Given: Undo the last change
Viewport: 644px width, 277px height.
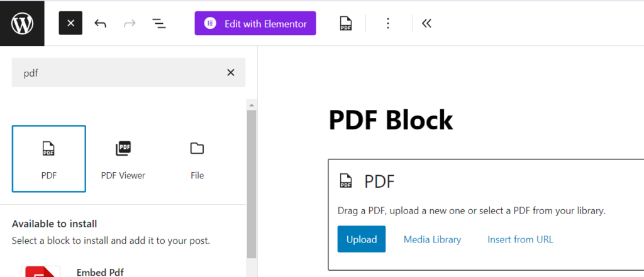Looking at the screenshot, I should click(100, 23).
